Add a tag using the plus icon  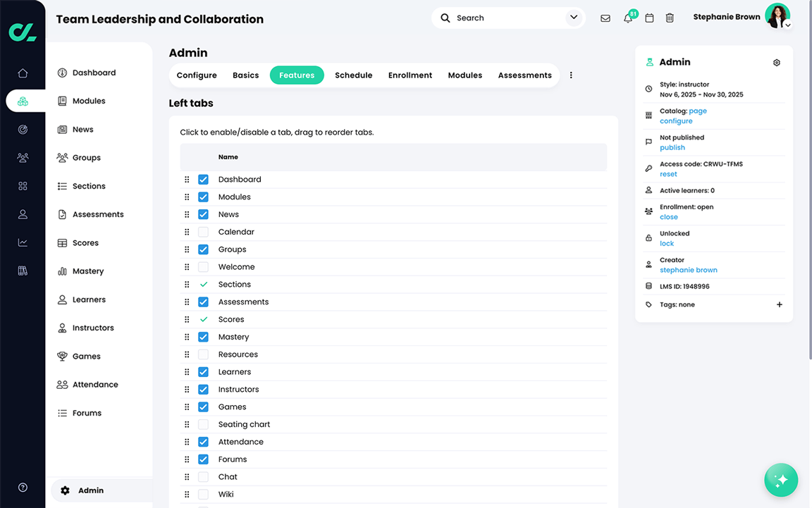[779, 304]
